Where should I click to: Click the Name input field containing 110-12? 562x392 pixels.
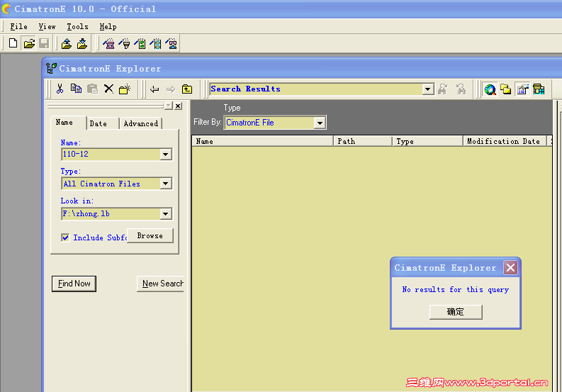111,155
